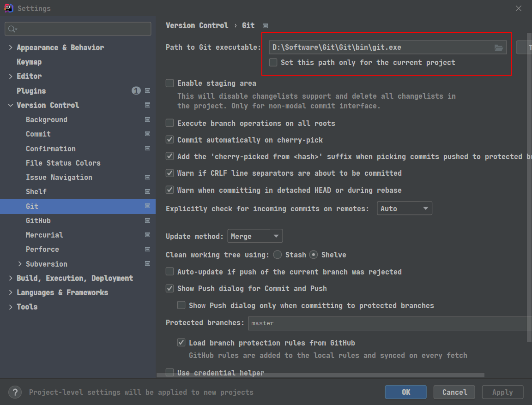Click project-level icon beside GitHub
Image resolution: width=532 pixels, height=405 pixels.
pos(148,220)
